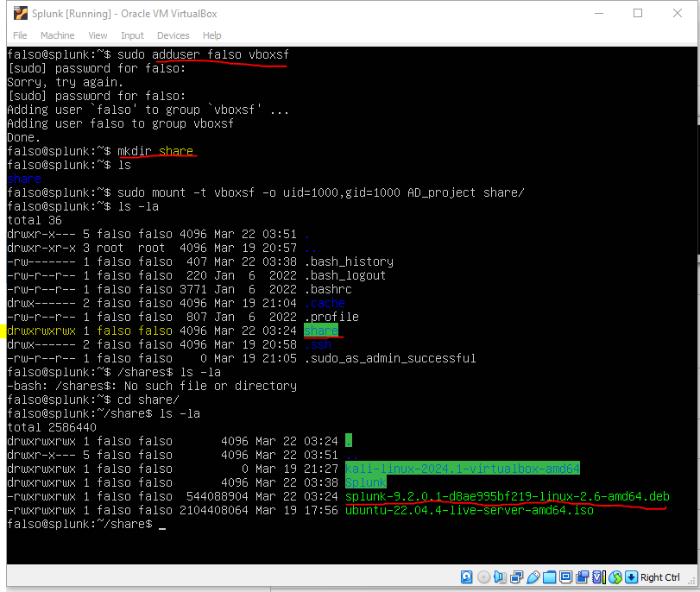The width and height of the screenshot is (700, 592).
Task: Open the View menu
Action: pyautogui.click(x=98, y=35)
